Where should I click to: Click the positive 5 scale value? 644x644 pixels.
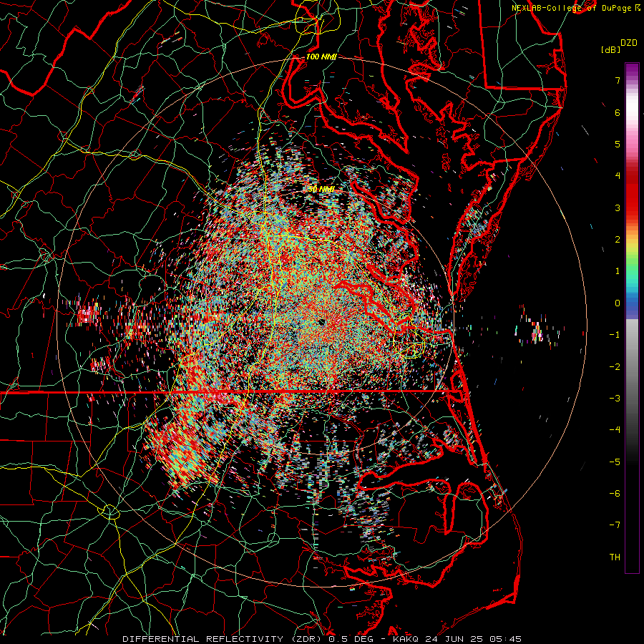tap(618, 144)
